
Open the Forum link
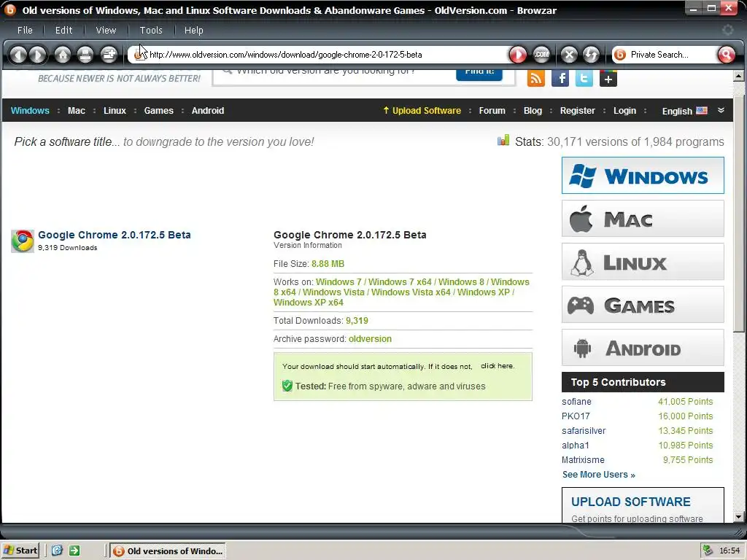(492, 111)
